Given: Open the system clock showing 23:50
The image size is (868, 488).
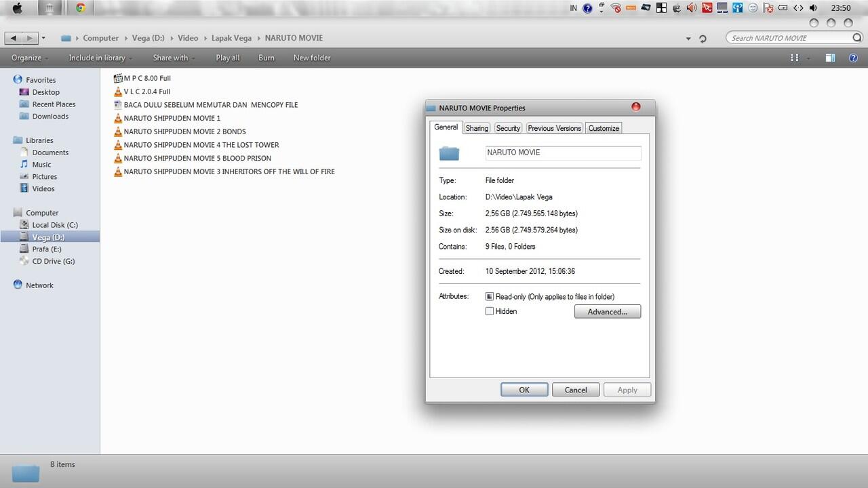Looking at the screenshot, I should [x=841, y=8].
